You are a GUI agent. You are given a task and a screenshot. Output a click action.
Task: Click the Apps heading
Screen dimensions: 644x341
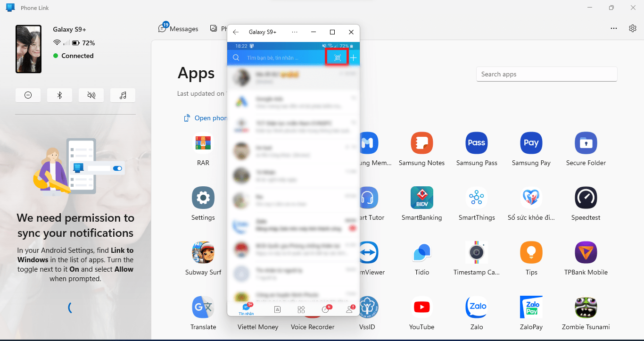[196, 73]
